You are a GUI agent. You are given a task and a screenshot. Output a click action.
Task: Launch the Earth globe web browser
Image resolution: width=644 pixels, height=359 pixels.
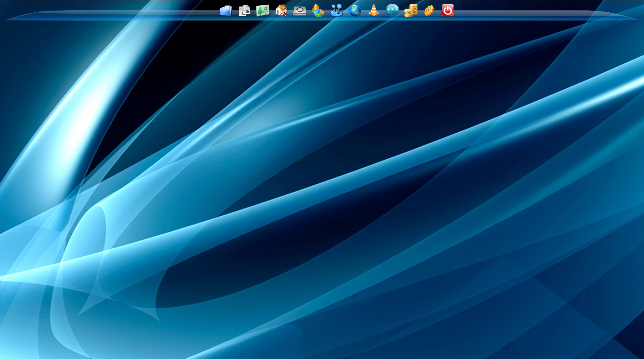click(x=355, y=10)
